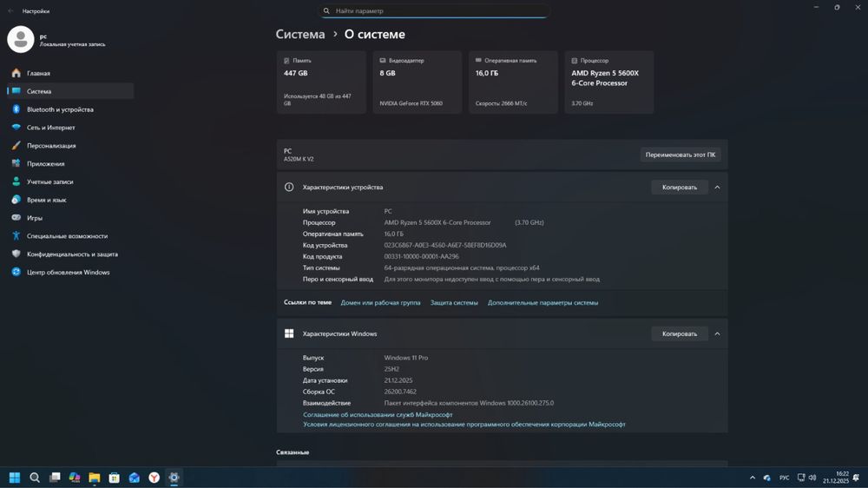868x488 pixels.
Task: Click the Игры gamepad icon
Action: click(x=16, y=218)
